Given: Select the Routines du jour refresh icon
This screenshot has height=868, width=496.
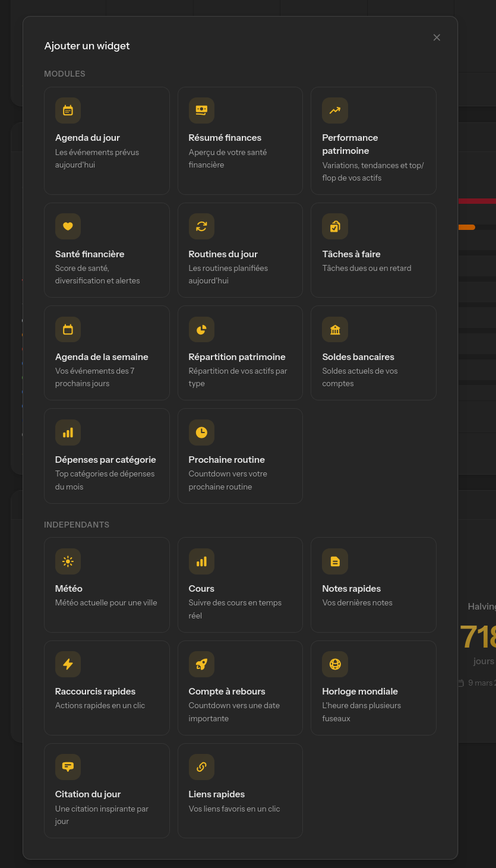Looking at the screenshot, I should pos(201,226).
